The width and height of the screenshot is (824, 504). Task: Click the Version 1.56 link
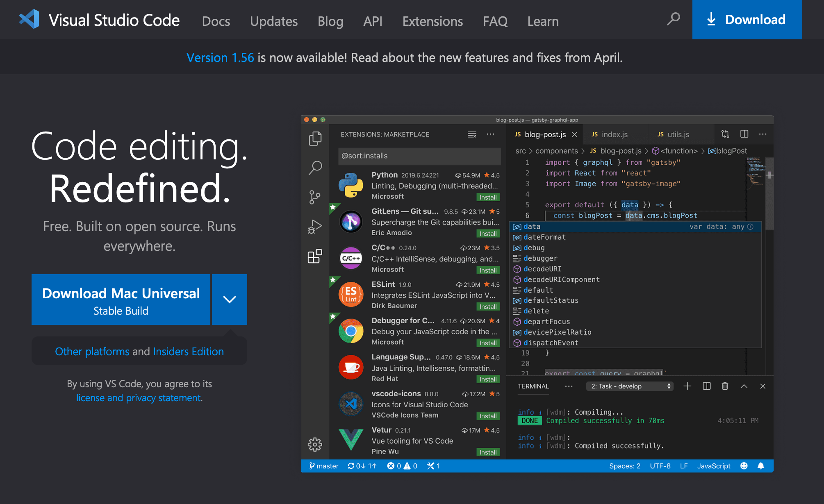[220, 57]
